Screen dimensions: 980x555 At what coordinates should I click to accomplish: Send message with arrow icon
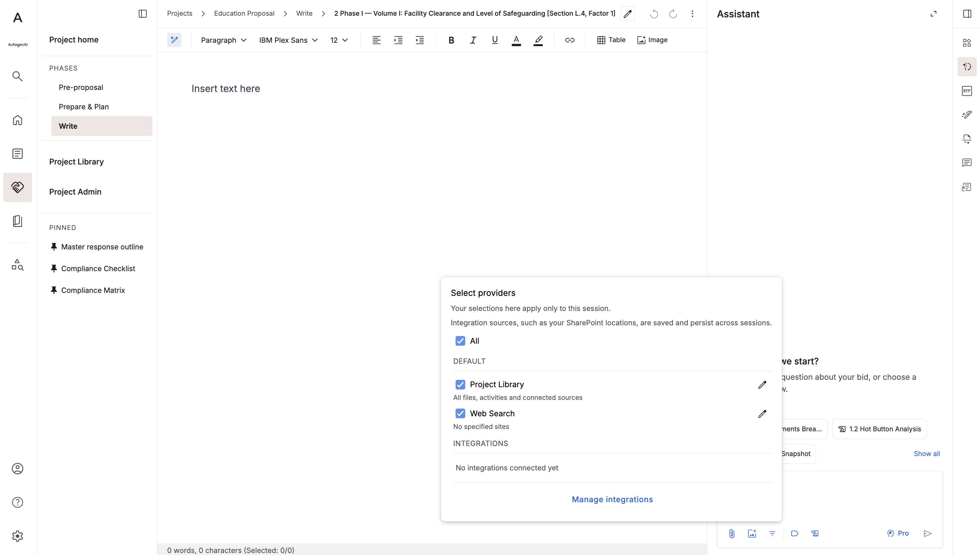pos(928,533)
